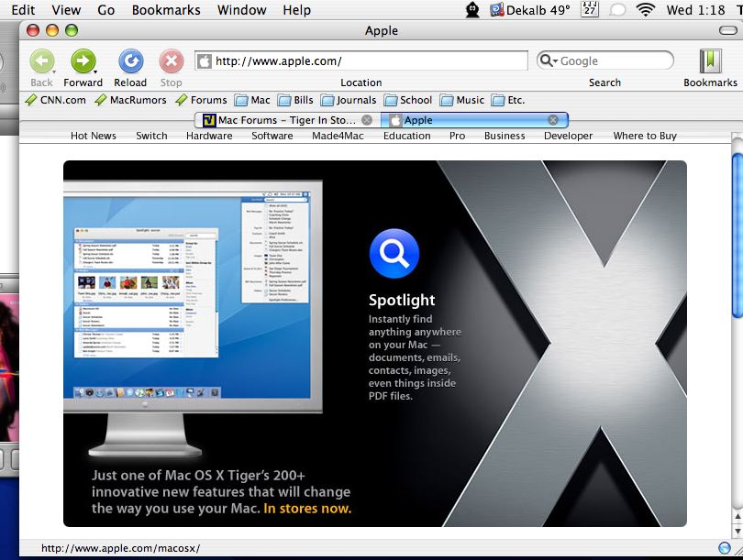Click the Tiger desktop monitor image
The height and width of the screenshot is (560, 743).
193,317
